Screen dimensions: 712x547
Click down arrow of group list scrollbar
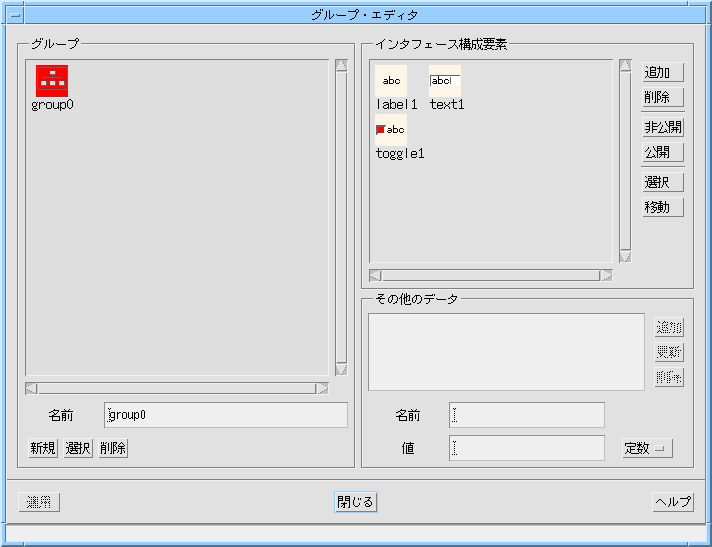[x=341, y=370]
